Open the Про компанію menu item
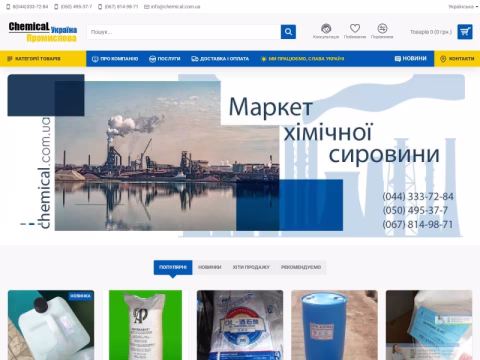This screenshot has width=480, height=360. pos(115,59)
